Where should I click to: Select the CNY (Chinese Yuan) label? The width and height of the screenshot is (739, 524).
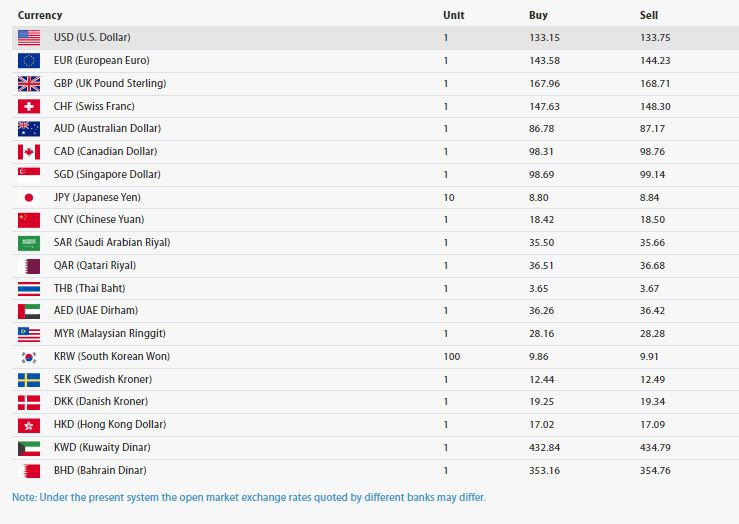click(98, 220)
